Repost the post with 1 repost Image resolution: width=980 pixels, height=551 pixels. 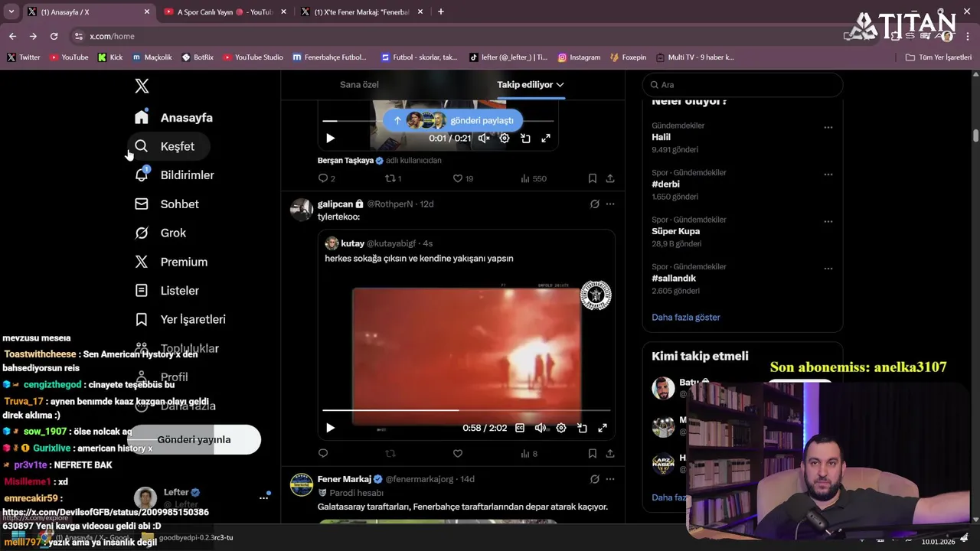(393, 178)
